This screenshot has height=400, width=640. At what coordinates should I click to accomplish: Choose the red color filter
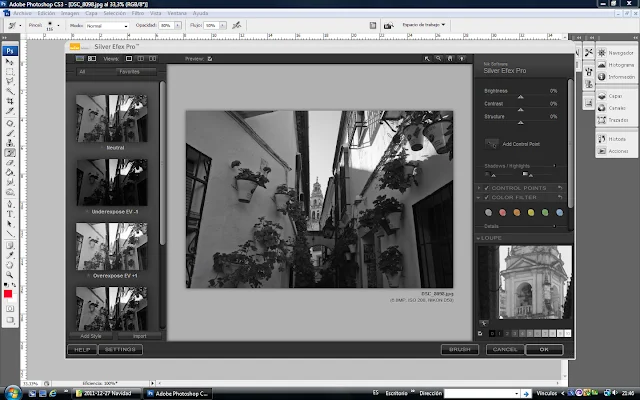[502, 213]
